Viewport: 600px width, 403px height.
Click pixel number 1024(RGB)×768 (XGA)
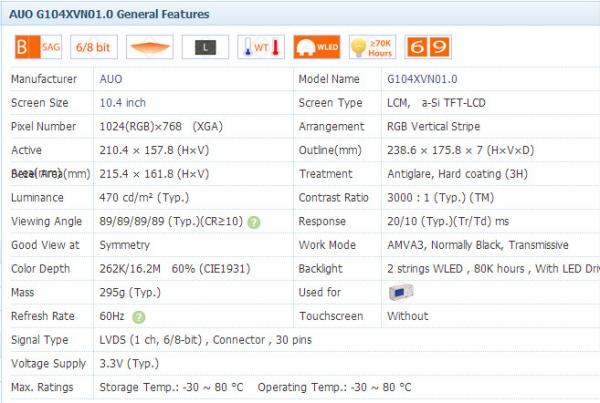click(x=161, y=127)
